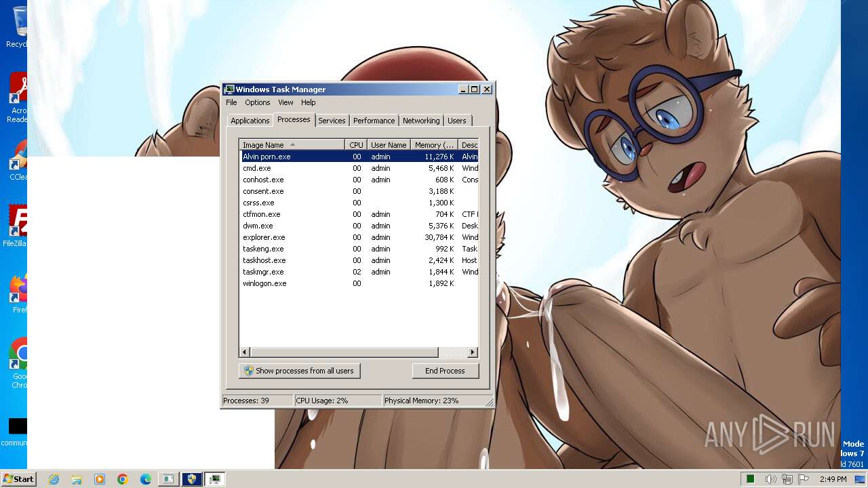Screen dimensions: 868x488
Task: Click Show processes from all users
Action: coord(299,371)
